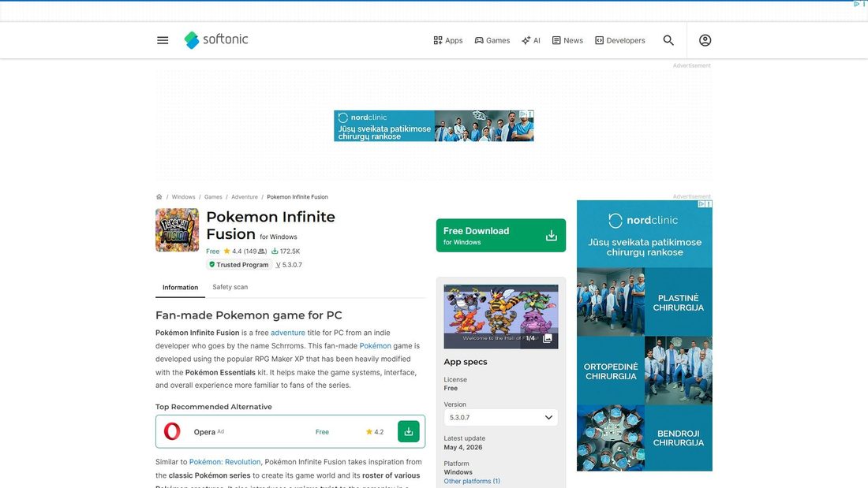
Task: Open the News section
Action: pyautogui.click(x=567, y=40)
